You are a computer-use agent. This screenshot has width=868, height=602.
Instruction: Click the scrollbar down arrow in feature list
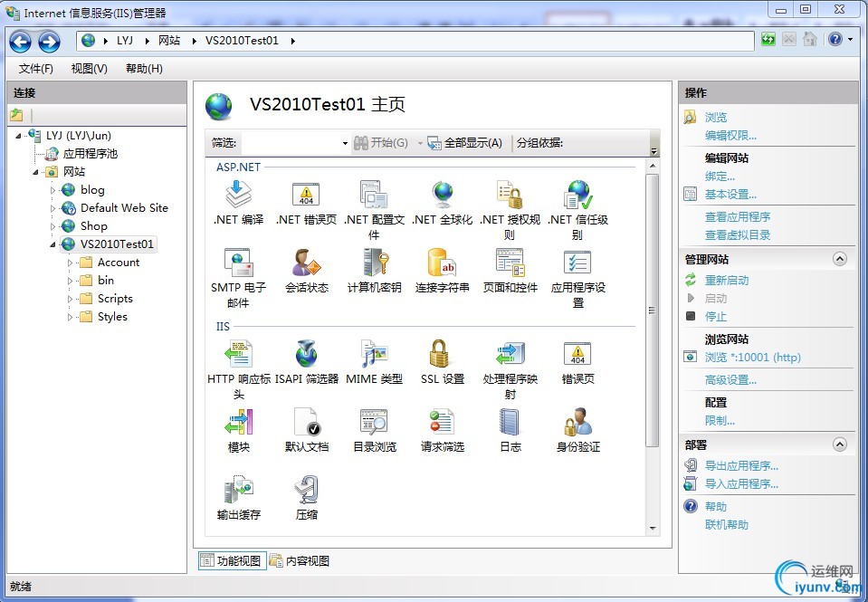(652, 529)
